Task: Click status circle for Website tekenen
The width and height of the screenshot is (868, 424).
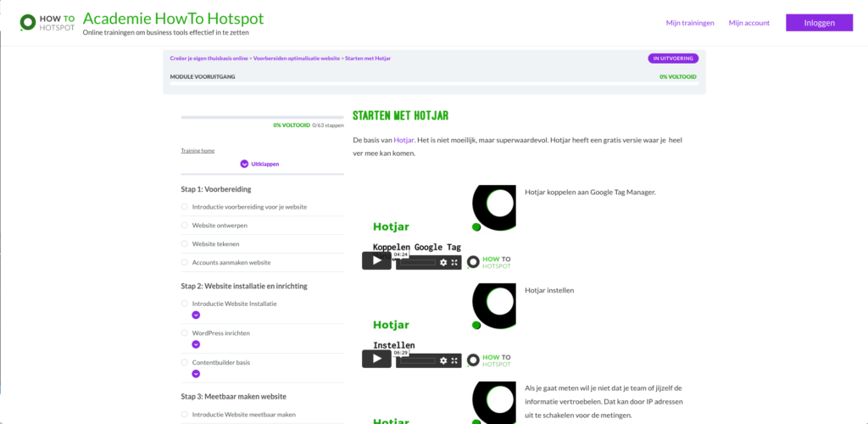Action: pyautogui.click(x=185, y=243)
